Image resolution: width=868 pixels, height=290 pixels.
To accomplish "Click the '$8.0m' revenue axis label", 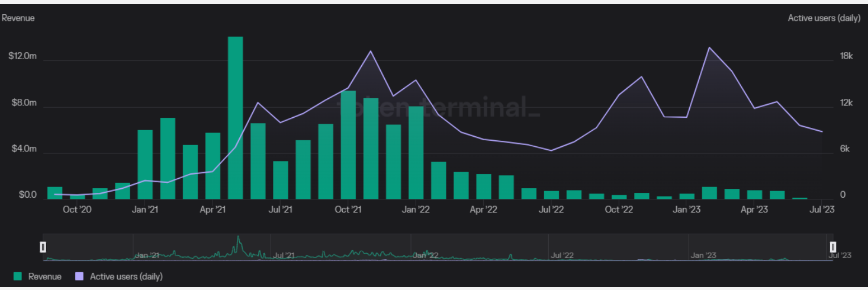I will point(24,103).
